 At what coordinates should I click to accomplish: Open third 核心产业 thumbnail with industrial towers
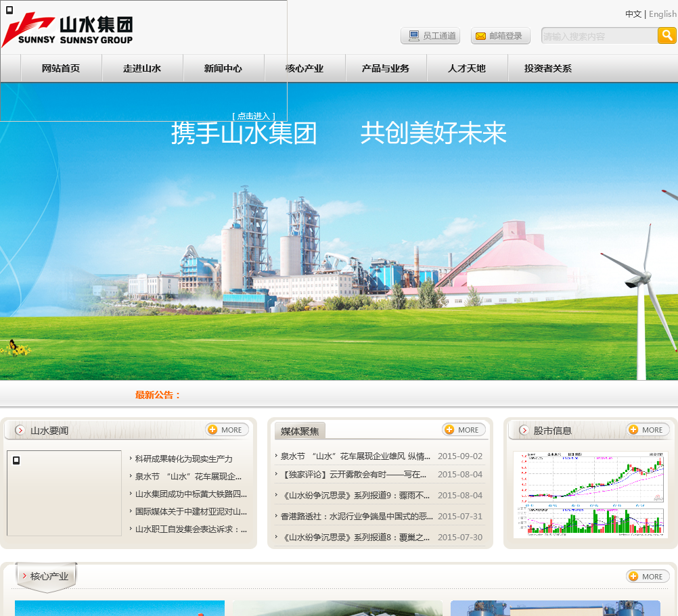(556, 609)
